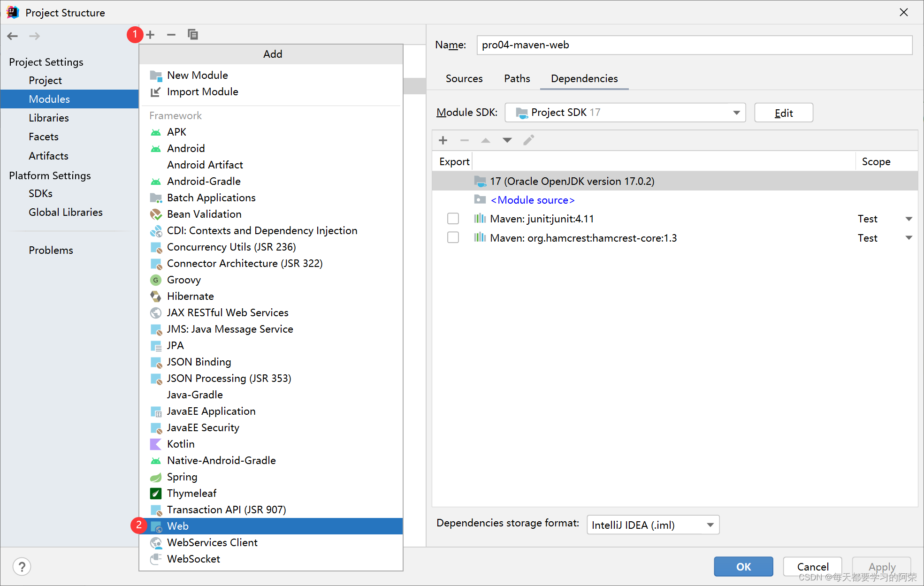Choose New Module from Add menu
This screenshot has height=586, width=924.
click(x=271, y=75)
